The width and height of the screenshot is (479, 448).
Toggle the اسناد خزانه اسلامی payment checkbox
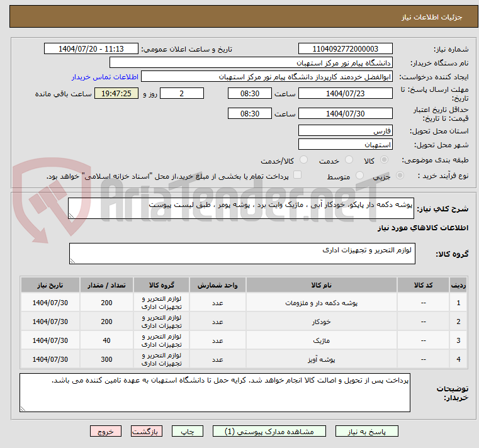[298, 176]
